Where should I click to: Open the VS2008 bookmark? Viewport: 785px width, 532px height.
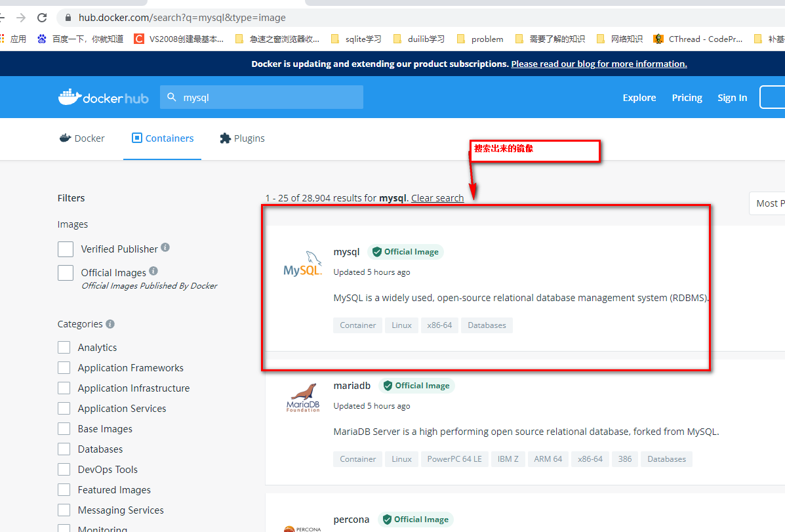point(179,39)
